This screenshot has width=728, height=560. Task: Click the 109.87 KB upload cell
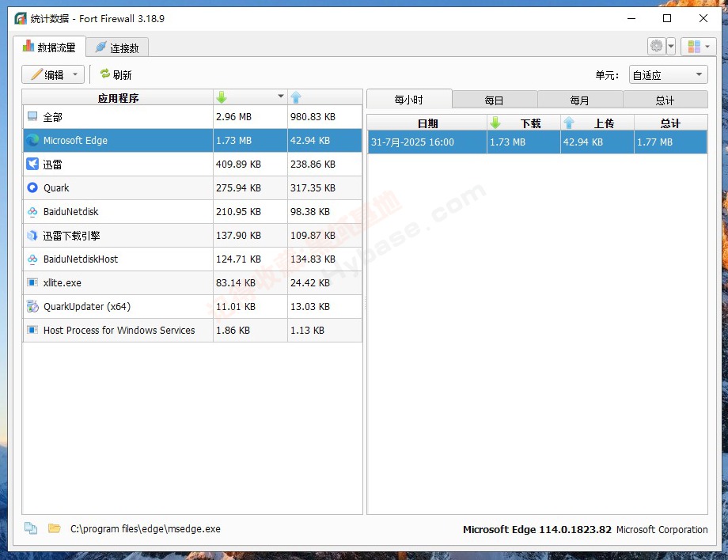[x=324, y=235]
